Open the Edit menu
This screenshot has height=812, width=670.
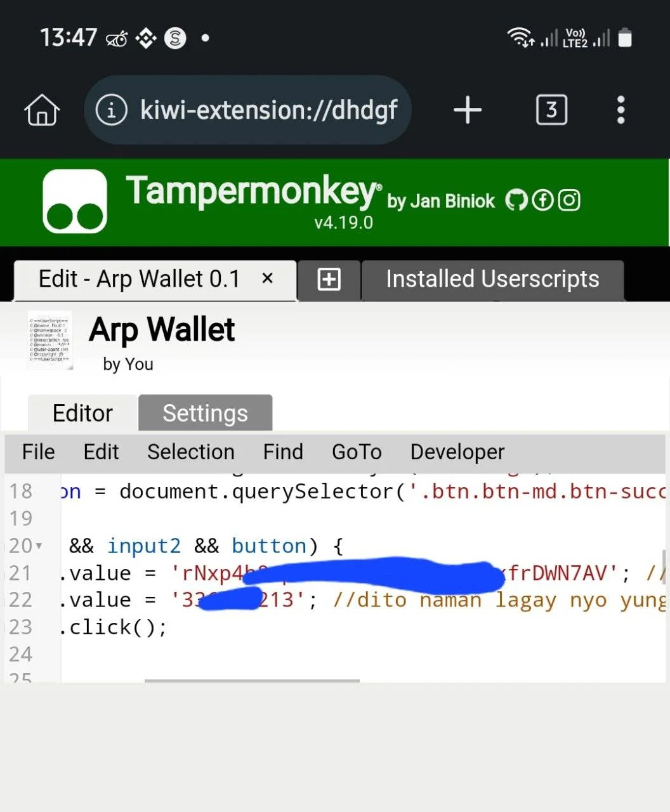click(x=101, y=452)
